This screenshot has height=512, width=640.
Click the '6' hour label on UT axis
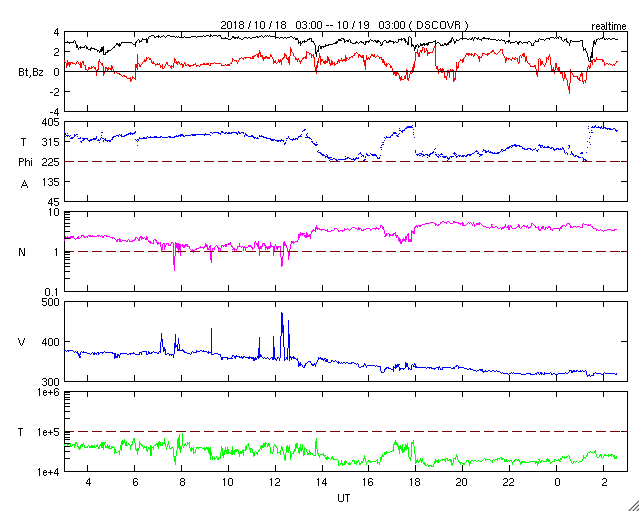click(x=135, y=483)
